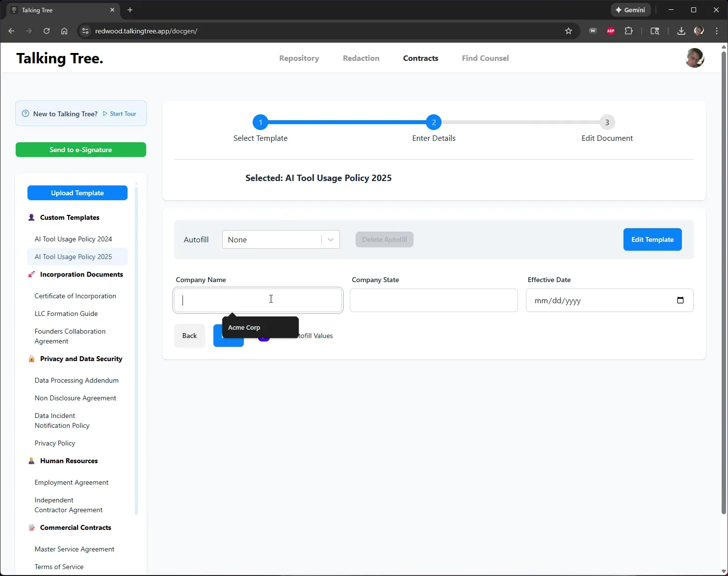The width and height of the screenshot is (728, 576).
Task: Click the Commercial Contracts icon
Action: (31, 527)
